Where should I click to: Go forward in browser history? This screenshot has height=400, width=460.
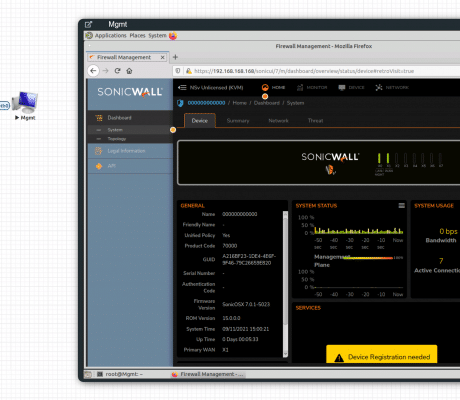[105, 71]
